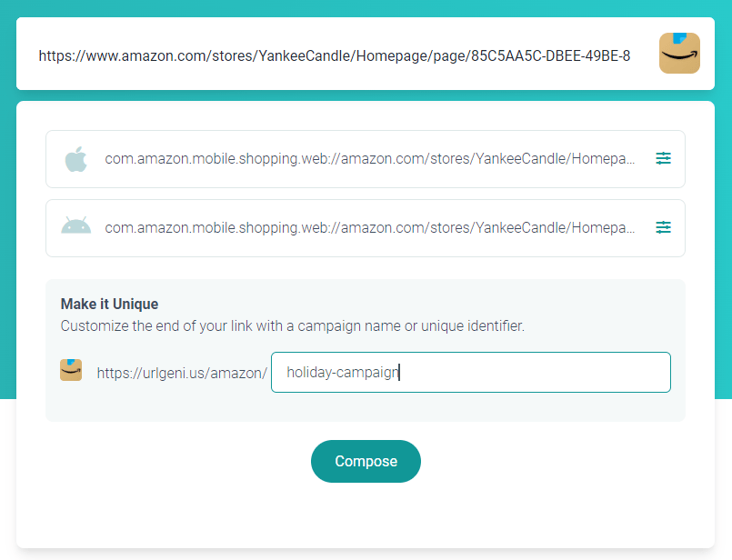Edit the holiday-campaign identifier field
Viewport: 732px width, 560px height.
pos(469,372)
